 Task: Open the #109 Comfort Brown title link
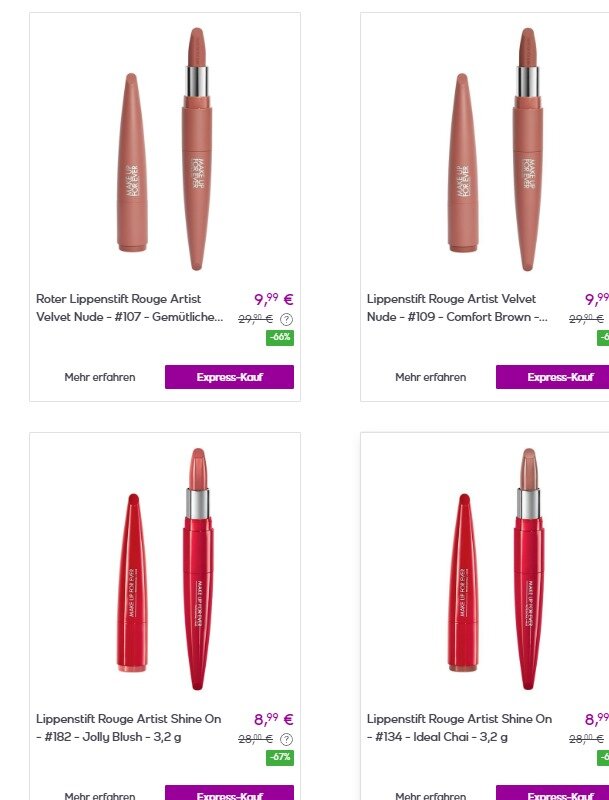457,307
